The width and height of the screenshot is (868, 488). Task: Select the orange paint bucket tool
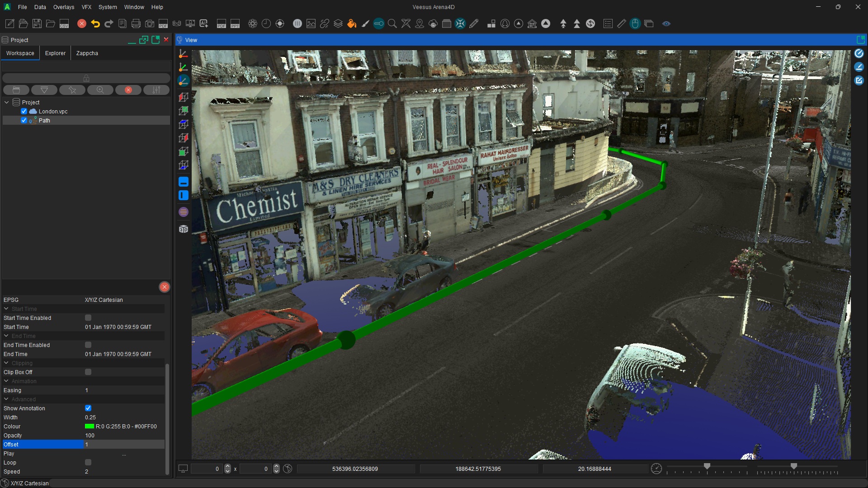coord(352,24)
